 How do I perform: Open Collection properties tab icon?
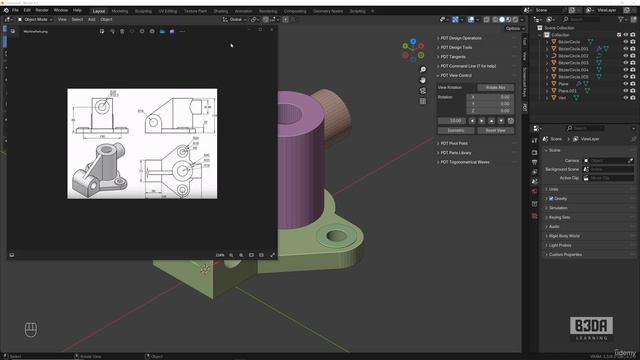535,204
